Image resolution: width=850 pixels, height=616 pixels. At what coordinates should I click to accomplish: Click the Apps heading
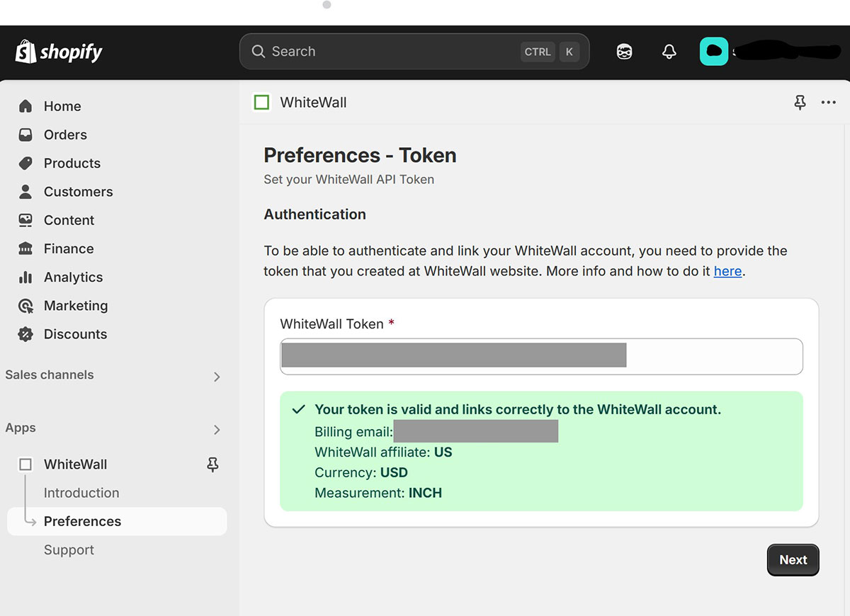[21, 428]
